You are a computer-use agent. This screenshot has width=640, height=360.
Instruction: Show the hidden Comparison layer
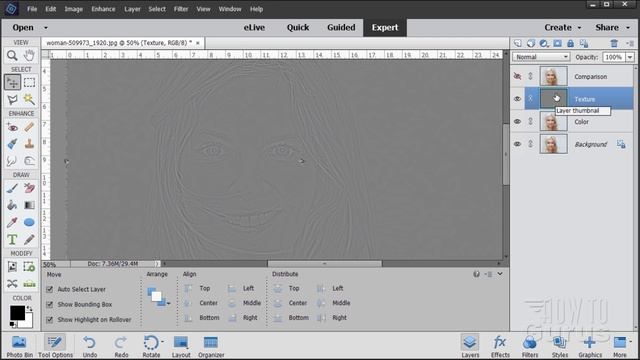[x=517, y=76]
